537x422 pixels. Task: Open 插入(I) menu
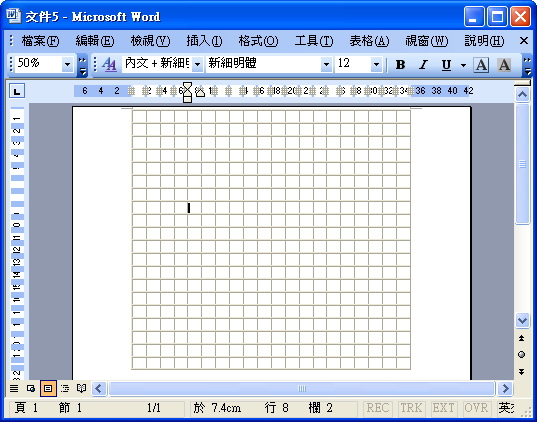pos(204,41)
